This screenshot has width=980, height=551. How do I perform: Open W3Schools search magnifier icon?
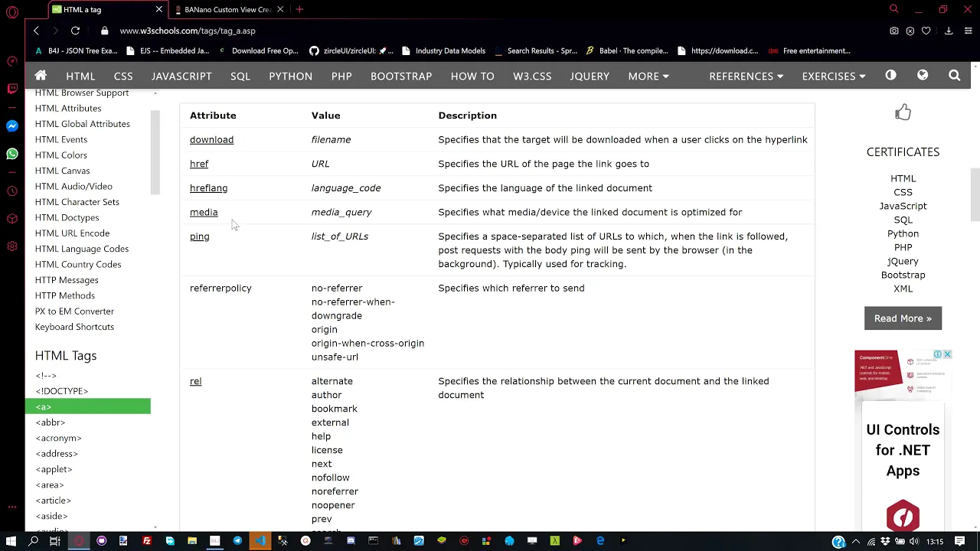pyautogui.click(x=954, y=76)
